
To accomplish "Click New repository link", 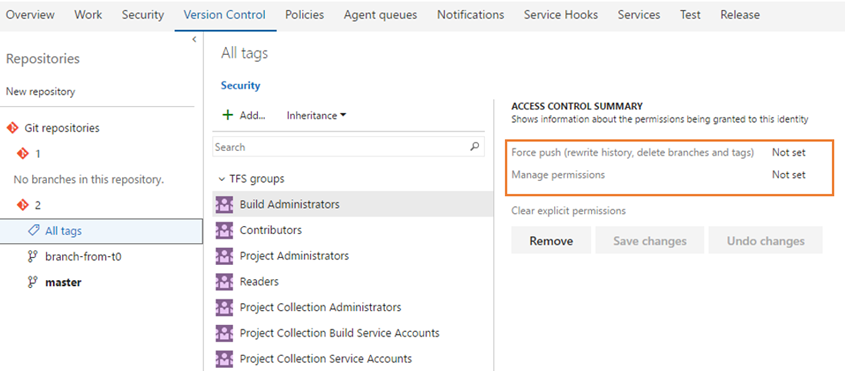I will (40, 92).
